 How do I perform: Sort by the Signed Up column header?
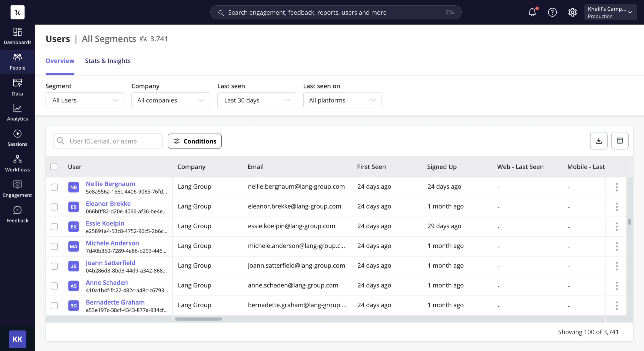442,167
